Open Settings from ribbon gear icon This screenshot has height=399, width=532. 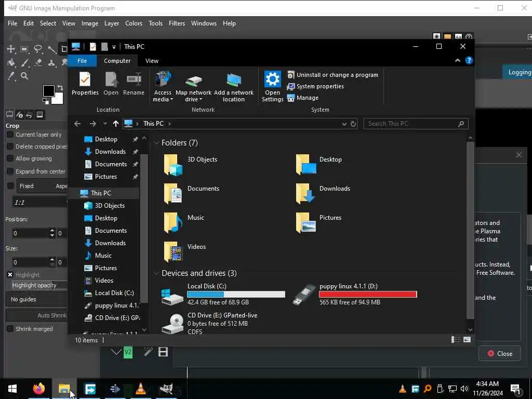[x=272, y=87]
